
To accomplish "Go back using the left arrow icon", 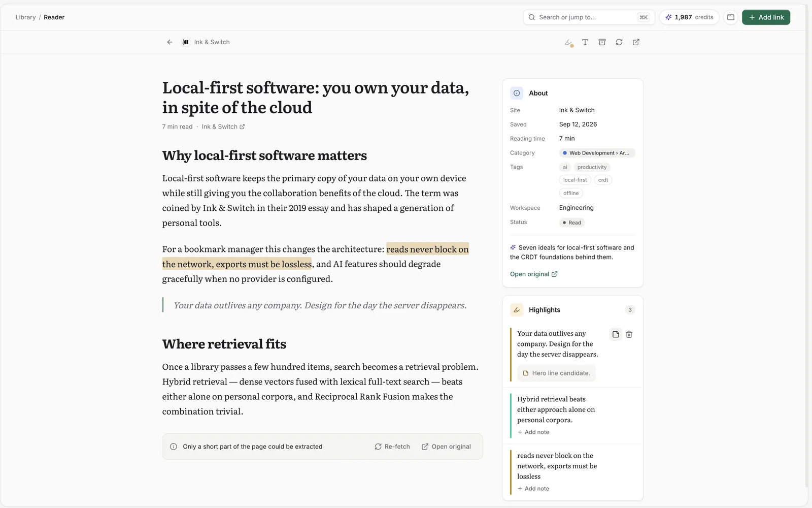I will (170, 42).
